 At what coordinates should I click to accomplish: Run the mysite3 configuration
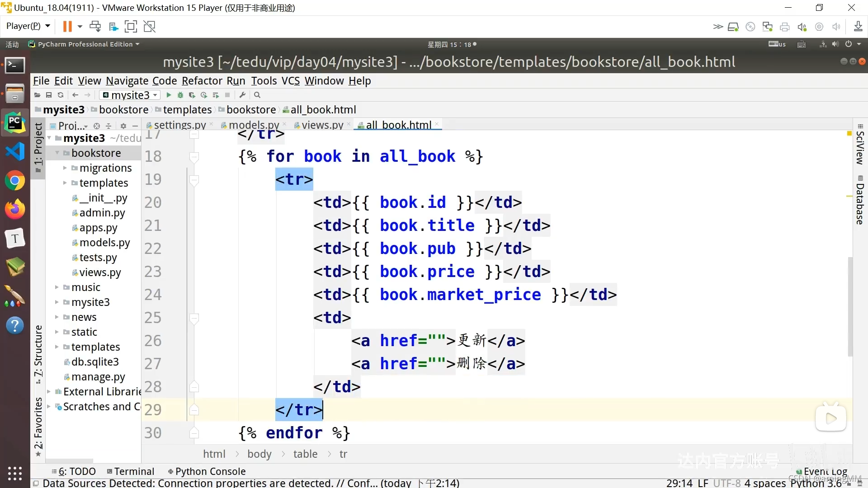[169, 95]
